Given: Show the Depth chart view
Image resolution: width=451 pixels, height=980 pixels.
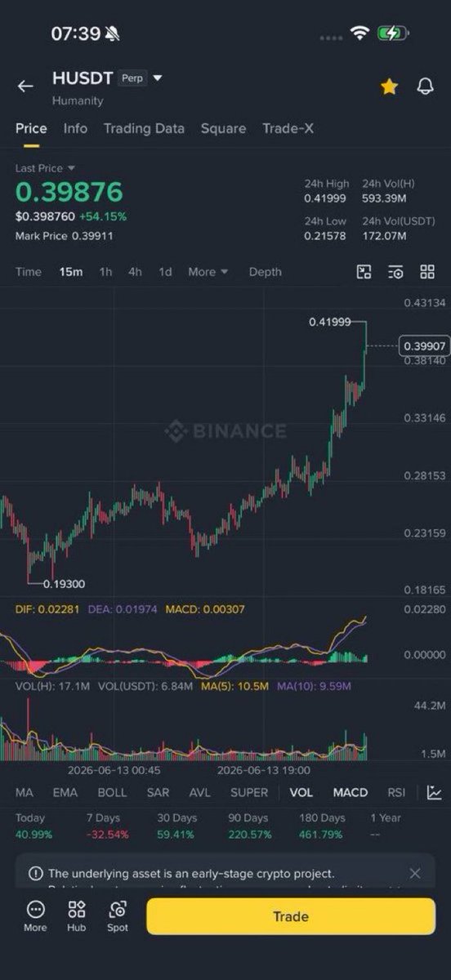Looking at the screenshot, I should coord(265,272).
